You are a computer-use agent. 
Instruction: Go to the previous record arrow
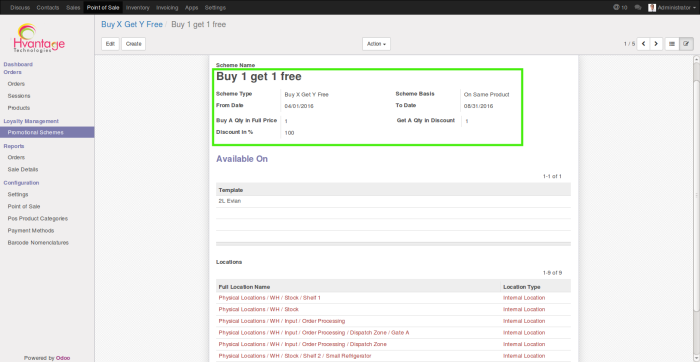(643, 44)
